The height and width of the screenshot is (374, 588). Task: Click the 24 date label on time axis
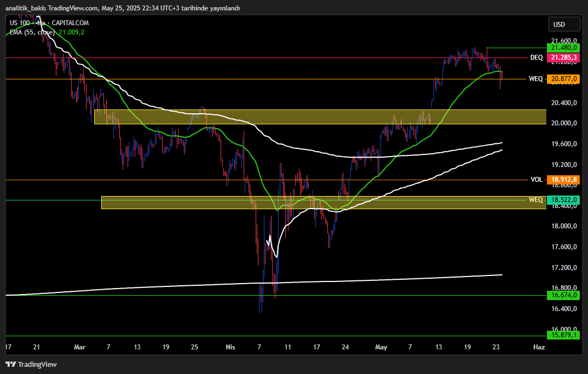pos(345,347)
